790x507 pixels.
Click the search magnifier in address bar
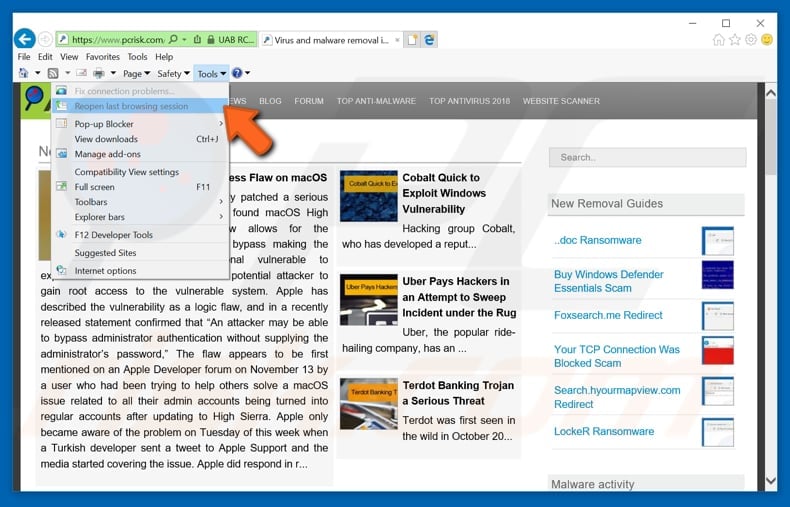(x=173, y=39)
